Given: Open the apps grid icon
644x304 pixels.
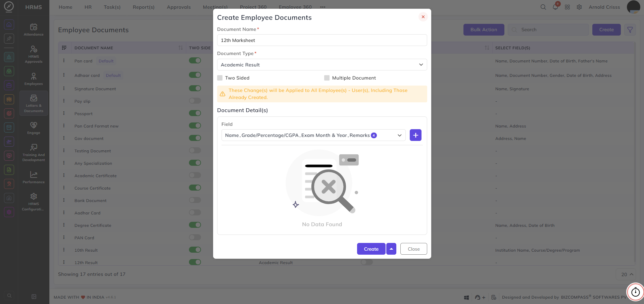Looking at the screenshot, I should [x=567, y=7].
